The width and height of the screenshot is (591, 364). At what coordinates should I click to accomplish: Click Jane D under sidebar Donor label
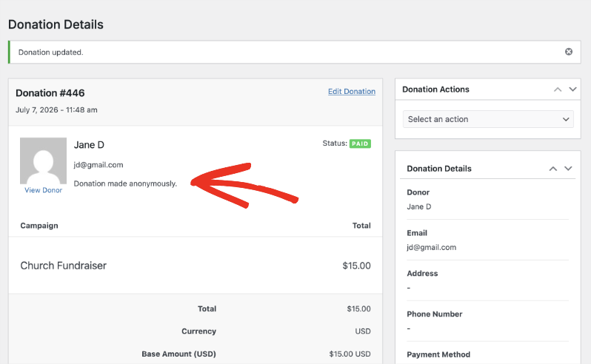coord(418,206)
